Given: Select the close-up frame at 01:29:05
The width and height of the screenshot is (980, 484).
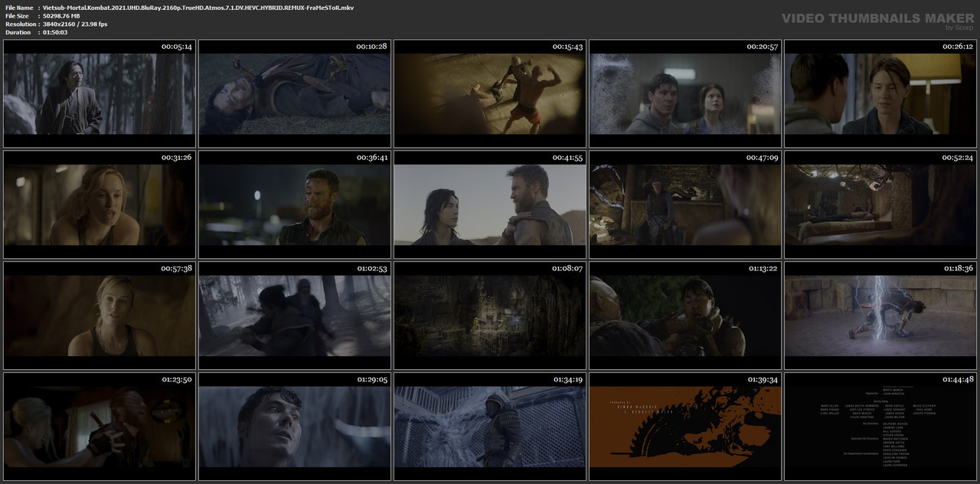Looking at the screenshot, I should click(x=293, y=426).
